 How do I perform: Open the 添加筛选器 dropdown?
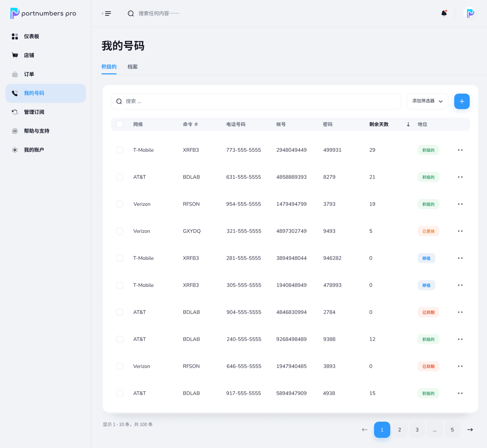click(x=427, y=101)
